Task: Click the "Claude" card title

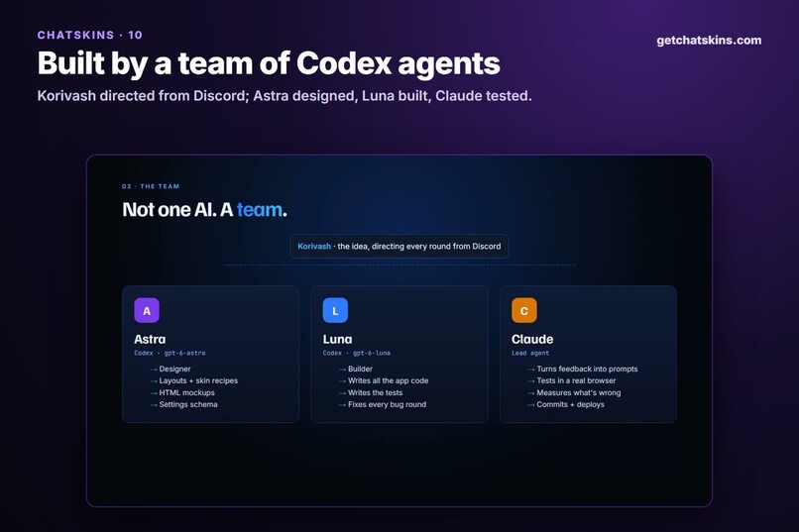Action: click(532, 339)
